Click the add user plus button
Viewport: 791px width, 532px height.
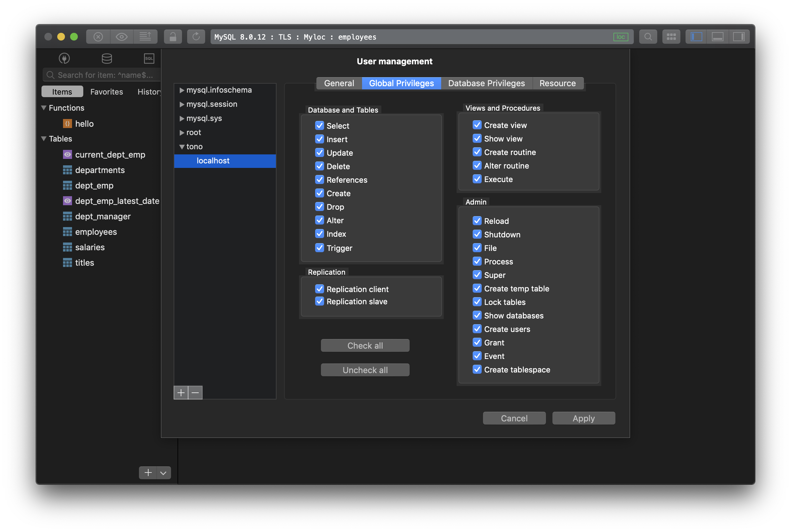[180, 392]
